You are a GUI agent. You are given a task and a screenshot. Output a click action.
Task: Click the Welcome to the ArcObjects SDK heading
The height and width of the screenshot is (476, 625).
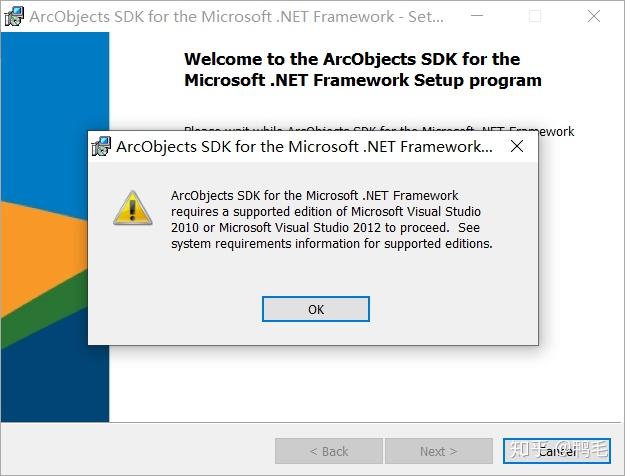(363, 70)
